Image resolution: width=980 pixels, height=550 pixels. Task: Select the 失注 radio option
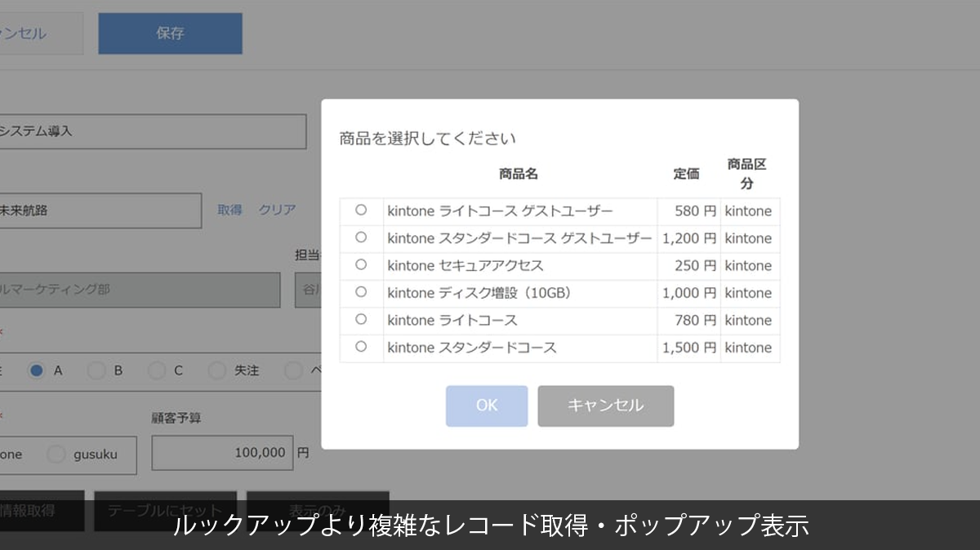point(217,370)
